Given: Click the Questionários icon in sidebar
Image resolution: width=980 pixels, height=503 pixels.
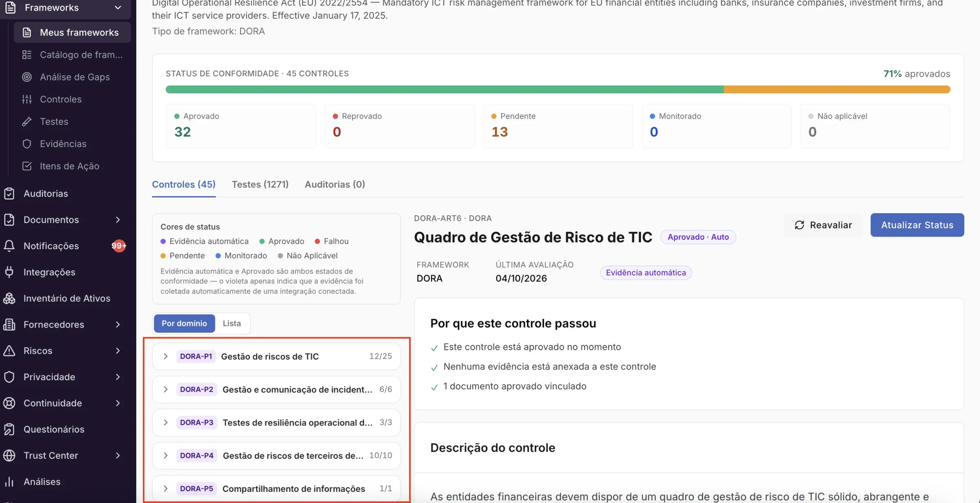Looking at the screenshot, I should point(9,429).
